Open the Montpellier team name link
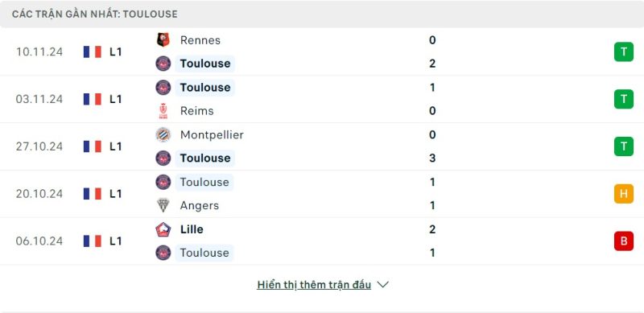The height and width of the screenshot is (313, 644). 212,134
